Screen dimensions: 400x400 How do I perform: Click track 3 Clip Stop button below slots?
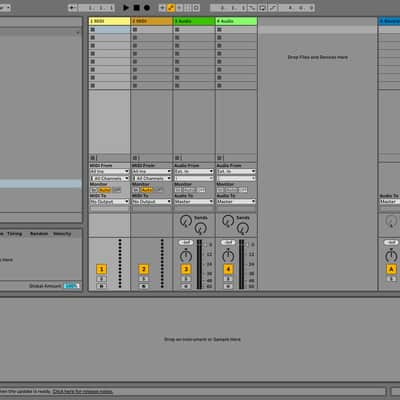pyautogui.click(x=177, y=157)
